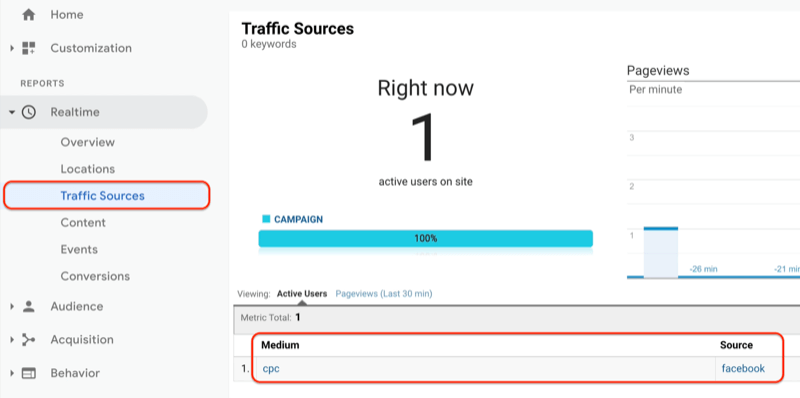Expand the Acquisition section arrow
This screenshot has width=800, height=398.
pos(12,340)
